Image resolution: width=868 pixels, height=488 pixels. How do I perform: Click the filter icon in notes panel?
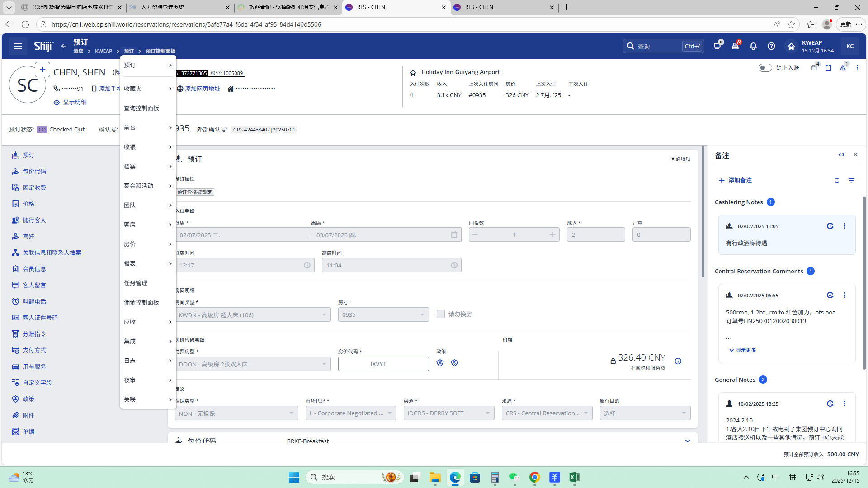click(x=851, y=180)
